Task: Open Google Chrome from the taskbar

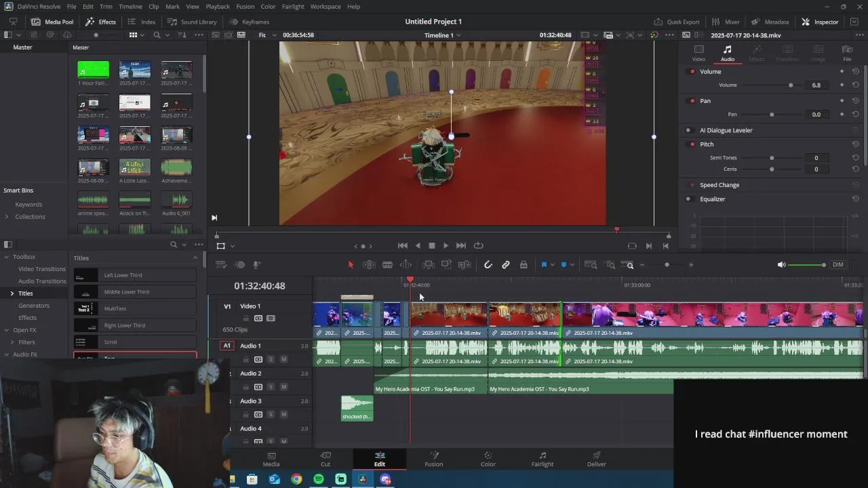Action: coord(296,479)
